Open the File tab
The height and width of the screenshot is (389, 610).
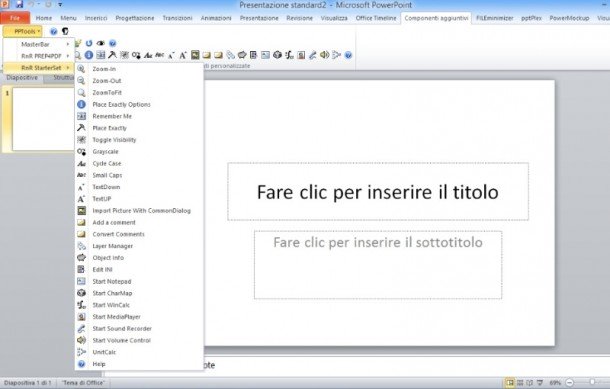pos(15,18)
